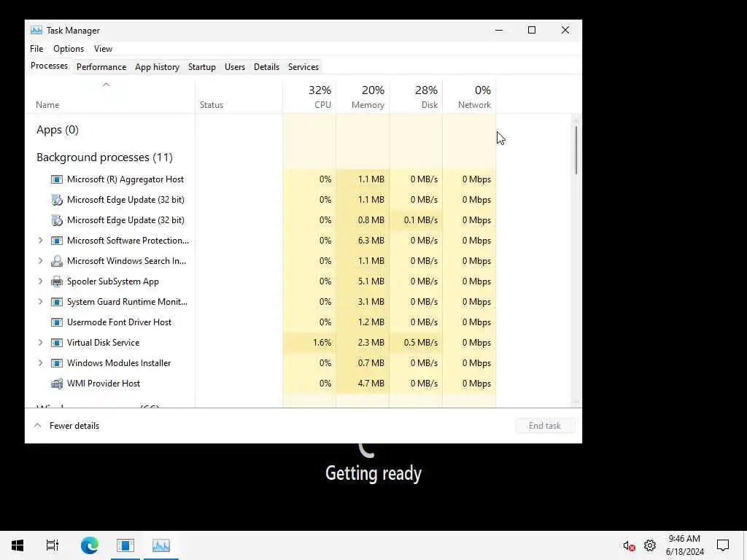
Task: Maximize the Task Manager window
Action: (x=532, y=30)
